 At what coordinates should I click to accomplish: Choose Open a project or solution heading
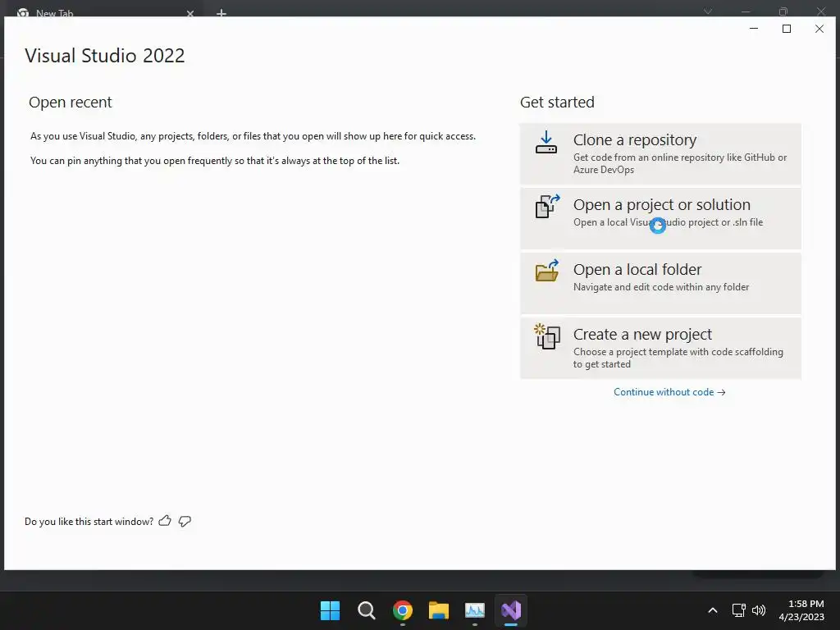(x=662, y=204)
